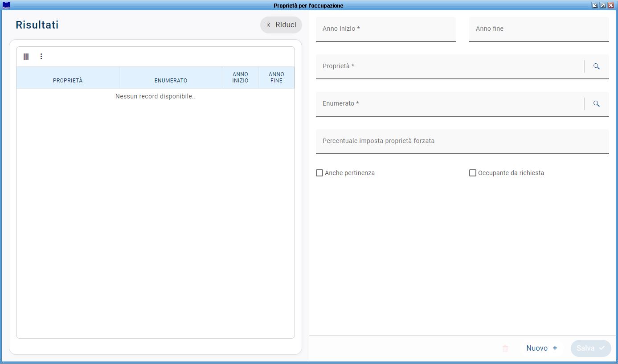Sort by the Proprietà column header
Image resolution: width=618 pixels, height=364 pixels.
68,81
